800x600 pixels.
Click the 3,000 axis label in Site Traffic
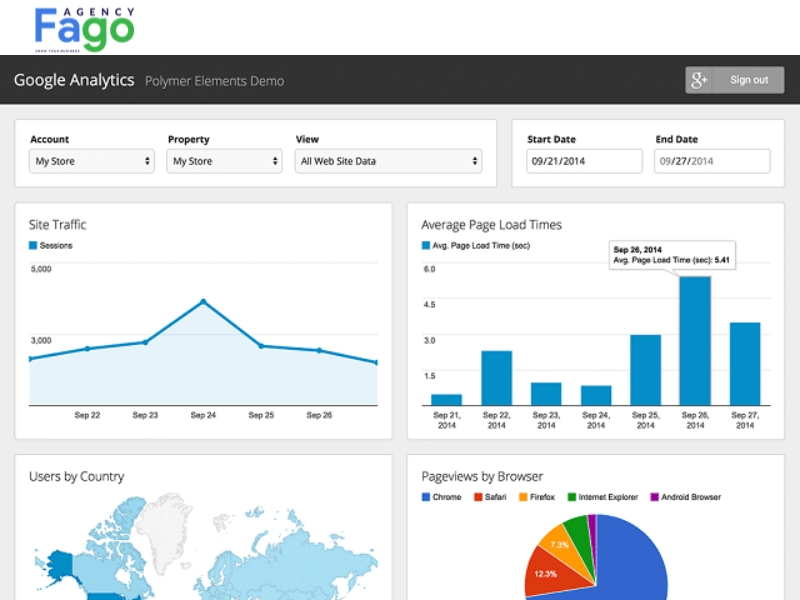coord(41,340)
